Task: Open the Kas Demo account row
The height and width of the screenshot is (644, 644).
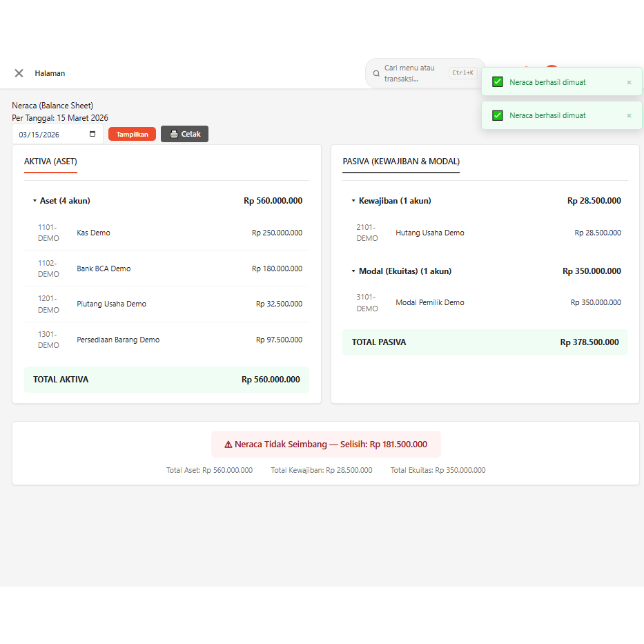Action: (166, 233)
